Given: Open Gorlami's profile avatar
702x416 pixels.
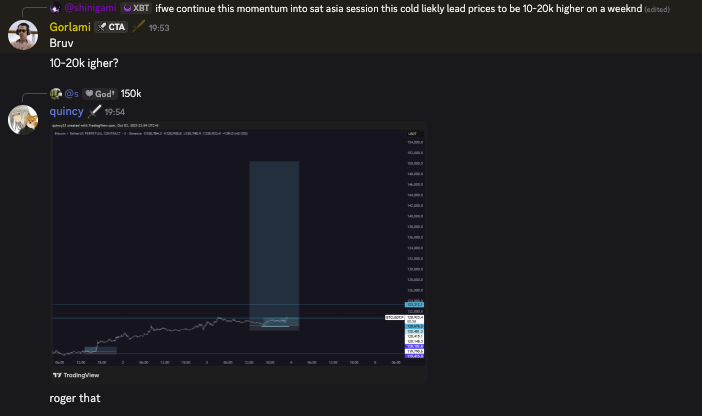Looking at the screenshot, I should pyautogui.click(x=23, y=35).
